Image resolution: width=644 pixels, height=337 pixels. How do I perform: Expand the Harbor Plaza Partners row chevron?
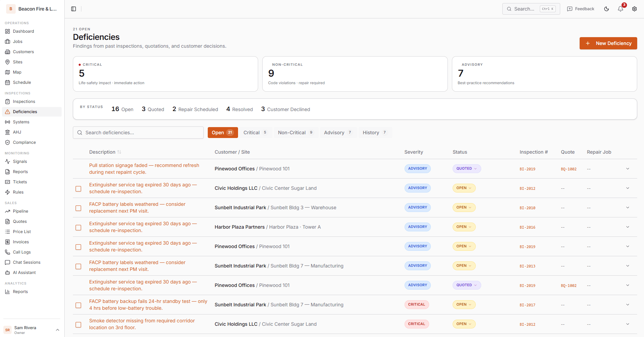point(627,227)
